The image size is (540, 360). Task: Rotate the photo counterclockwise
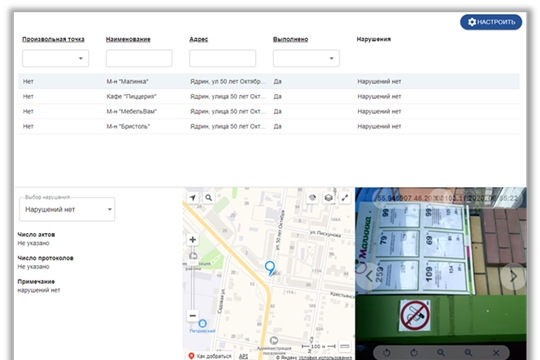[387, 353]
